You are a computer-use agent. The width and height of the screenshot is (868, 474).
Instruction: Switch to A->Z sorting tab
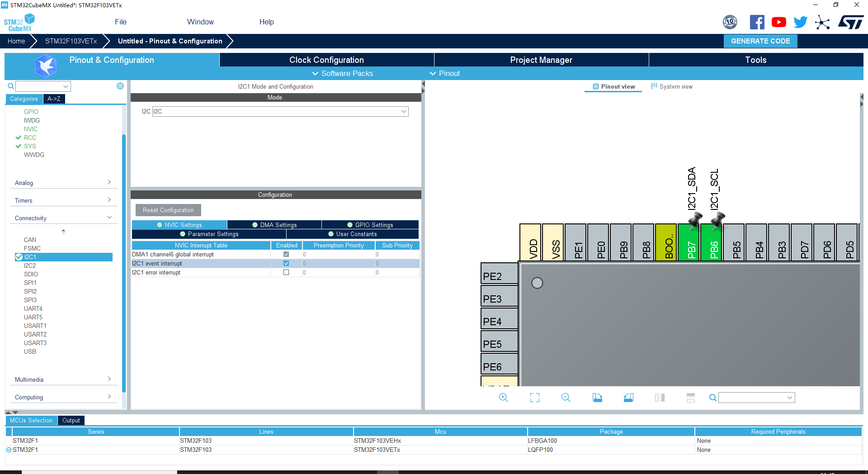click(54, 99)
